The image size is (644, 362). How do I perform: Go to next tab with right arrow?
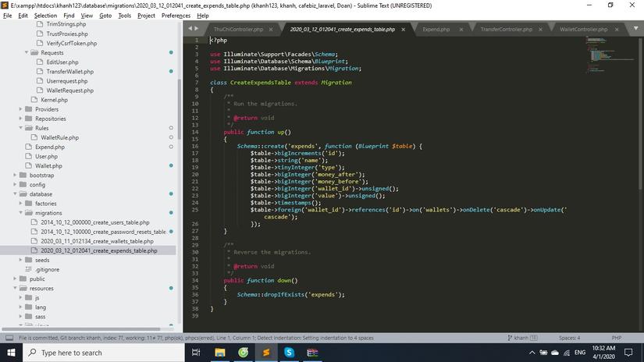click(196, 28)
